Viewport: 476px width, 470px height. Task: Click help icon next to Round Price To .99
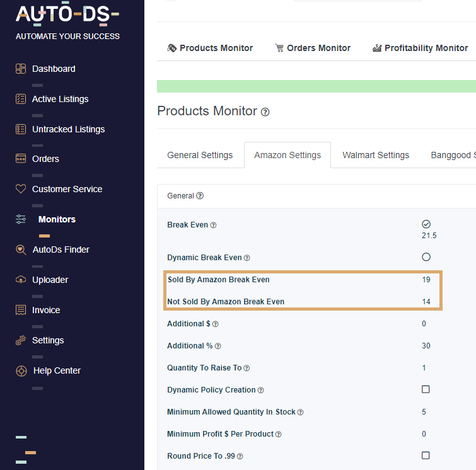pyautogui.click(x=240, y=456)
